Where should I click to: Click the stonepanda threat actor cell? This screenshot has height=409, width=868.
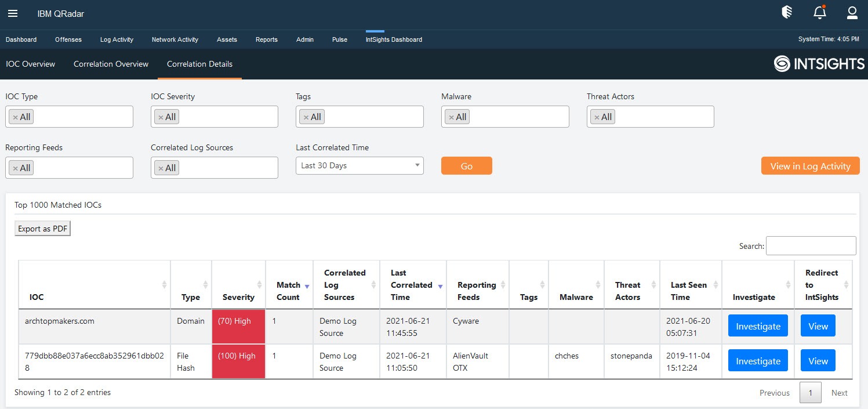click(x=632, y=361)
